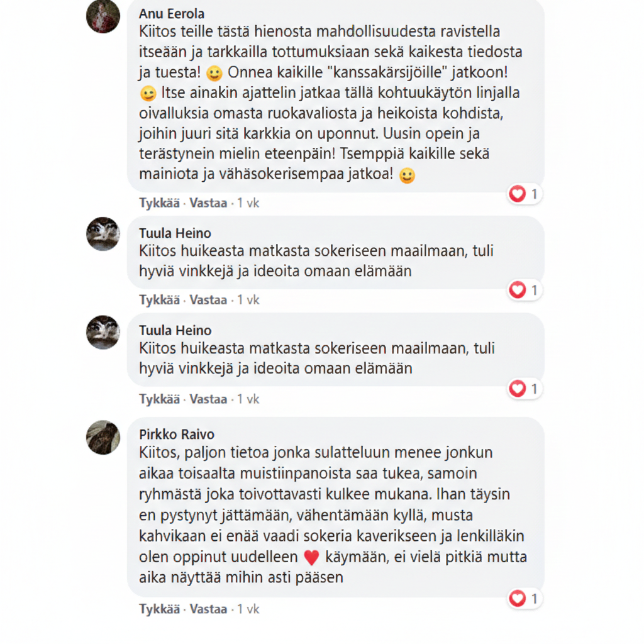Reply to Pirkko Raivo via Vastaa

(x=208, y=609)
